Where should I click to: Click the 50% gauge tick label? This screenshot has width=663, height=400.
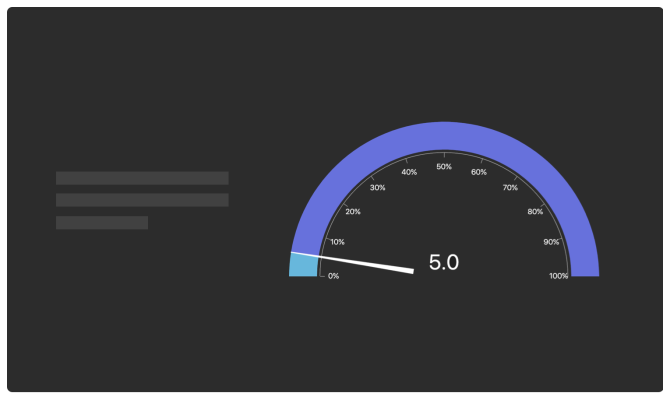(444, 167)
